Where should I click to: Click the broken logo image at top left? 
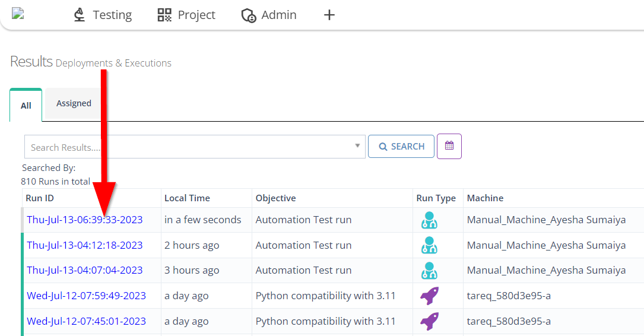pos(18,14)
